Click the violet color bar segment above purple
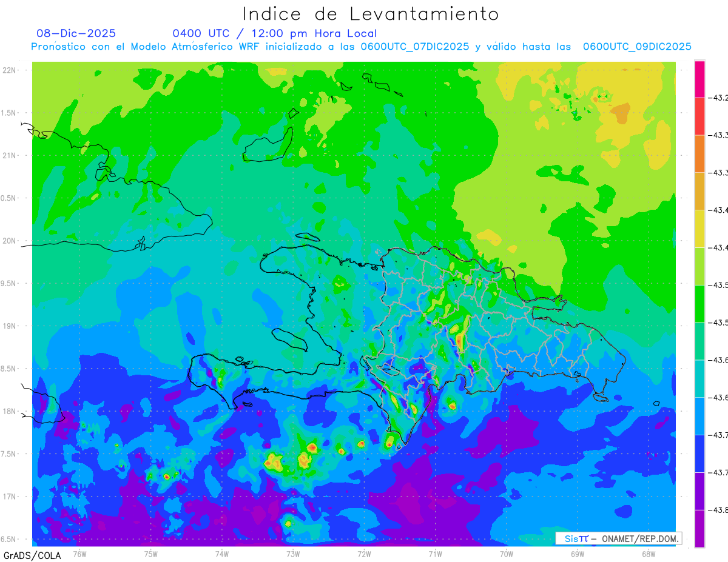Image resolution: width=728 pixels, height=562 pixels. tap(699, 491)
